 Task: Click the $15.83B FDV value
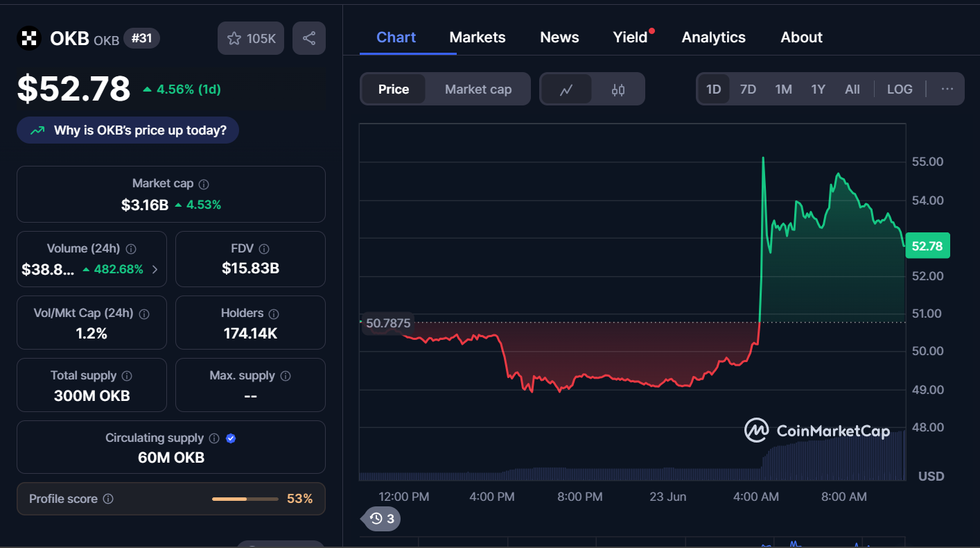click(x=250, y=268)
